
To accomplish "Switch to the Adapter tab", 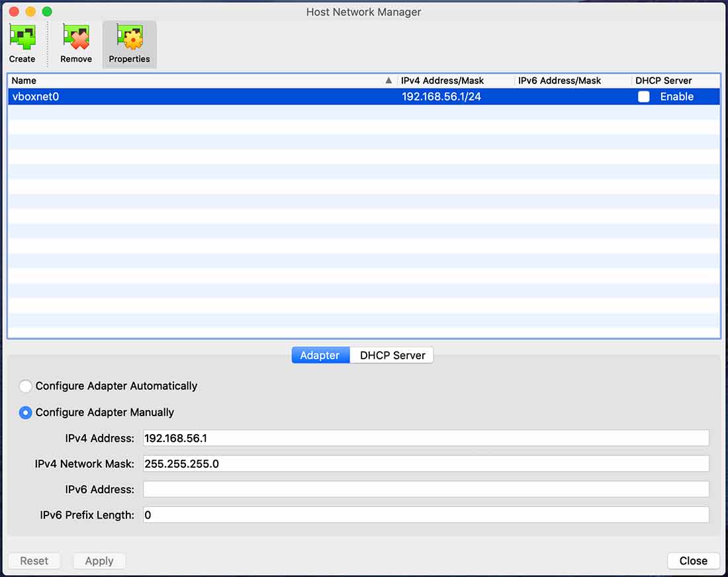I will [320, 355].
